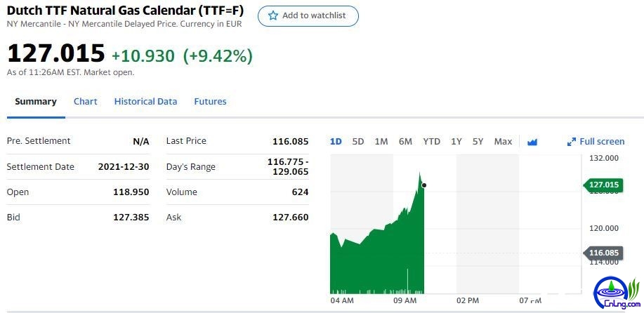
Task: Switch to the Summary tab
Action: click(36, 102)
